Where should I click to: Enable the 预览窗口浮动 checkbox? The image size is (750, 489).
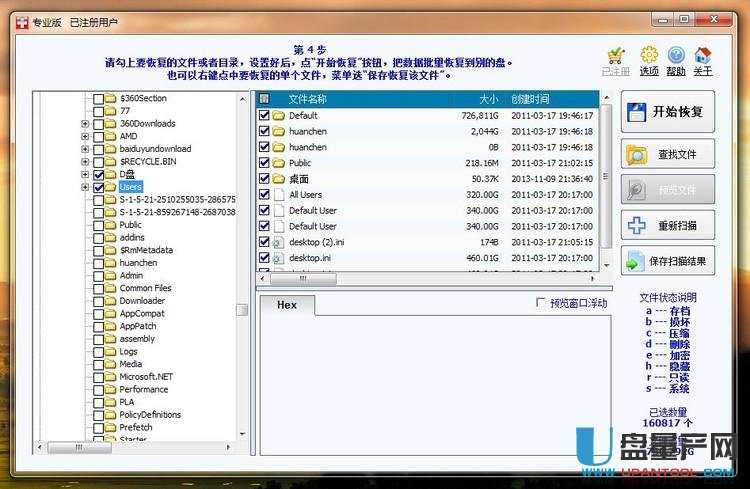(541, 302)
